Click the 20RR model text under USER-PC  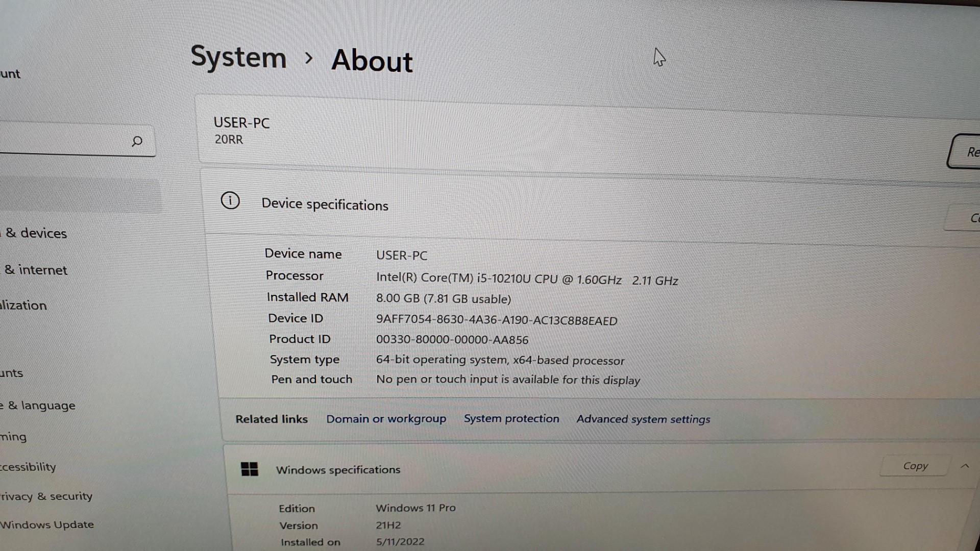pos(229,139)
